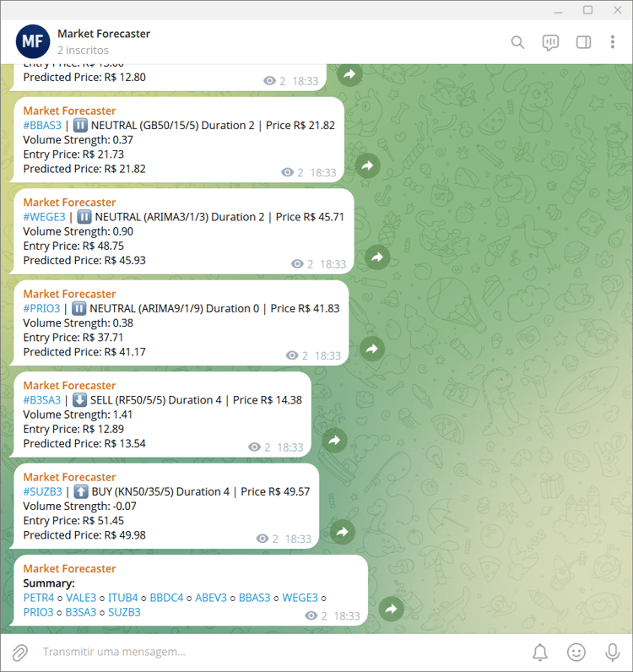Open search in the Market Forecaster channel

[x=517, y=42]
